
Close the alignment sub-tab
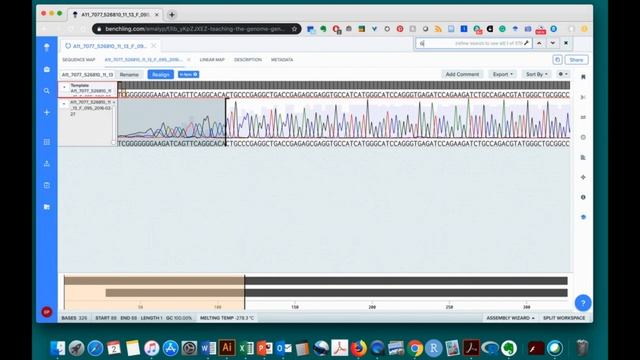click(189, 60)
